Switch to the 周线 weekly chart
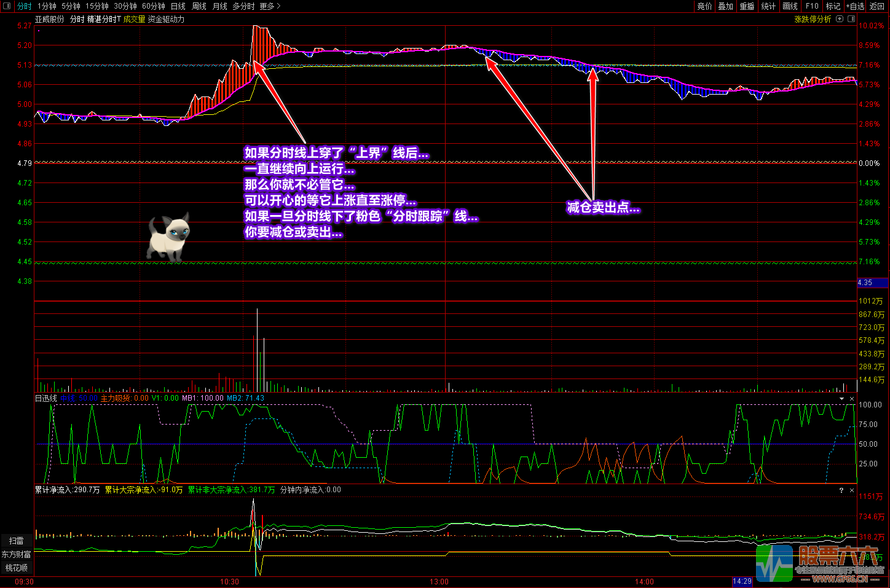Viewport: 890px width, 588px height. 199,6
